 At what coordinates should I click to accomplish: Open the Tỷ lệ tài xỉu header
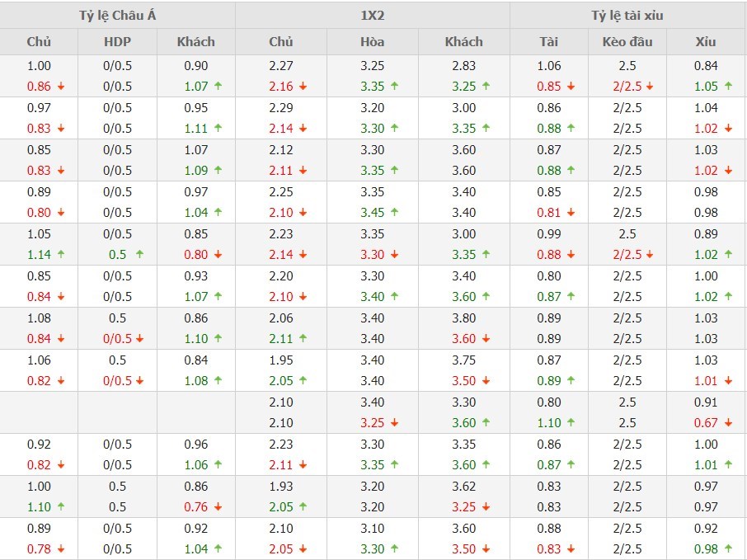coord(627,15)
